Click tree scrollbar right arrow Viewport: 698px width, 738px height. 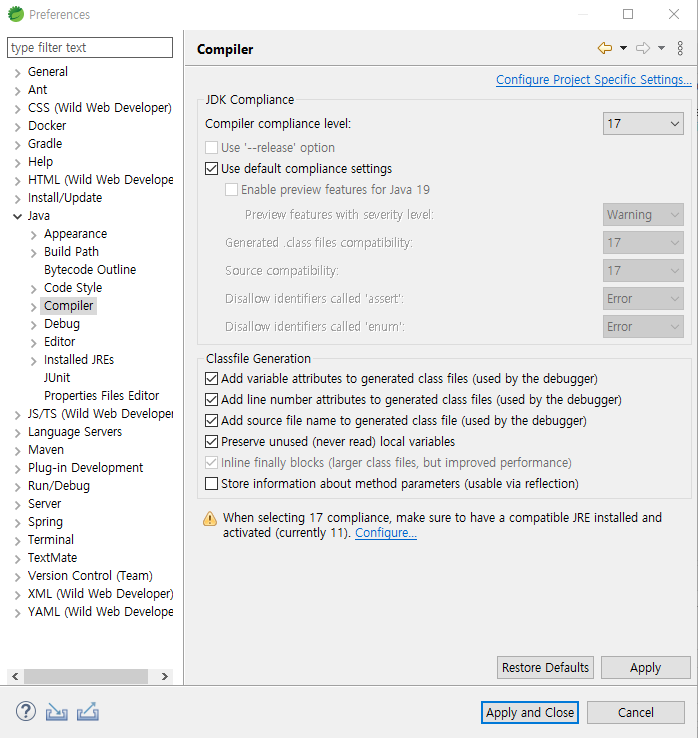(165, 676)
